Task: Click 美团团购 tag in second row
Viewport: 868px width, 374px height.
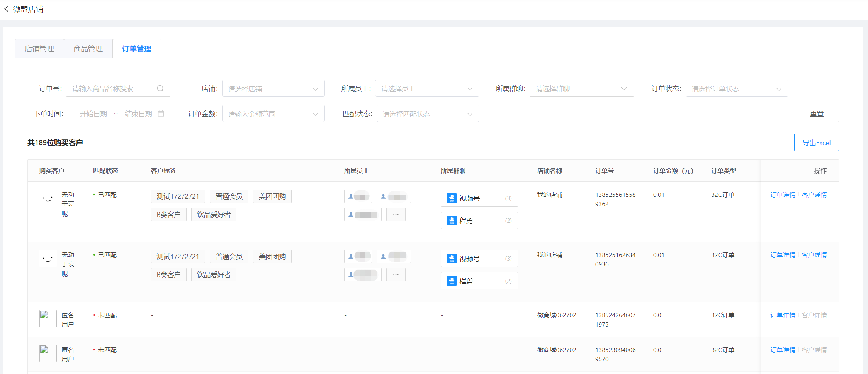Action: point(272,256)
